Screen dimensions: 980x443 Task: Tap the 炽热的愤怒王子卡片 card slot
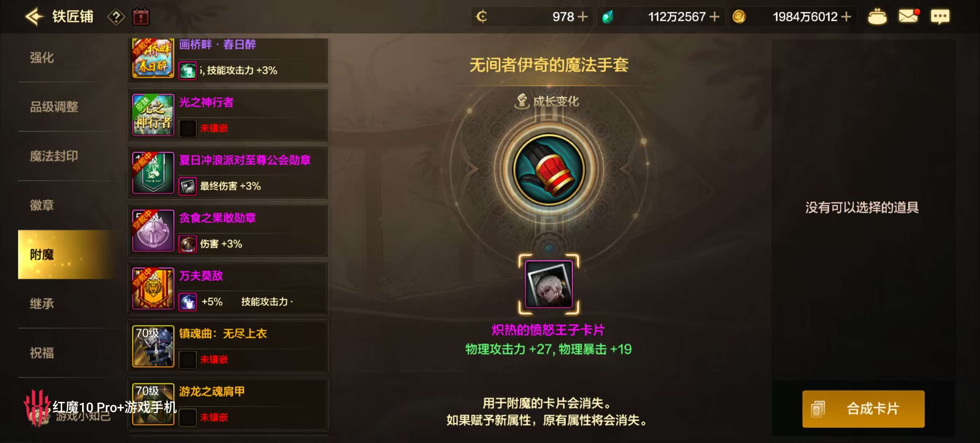pos(549,284)
